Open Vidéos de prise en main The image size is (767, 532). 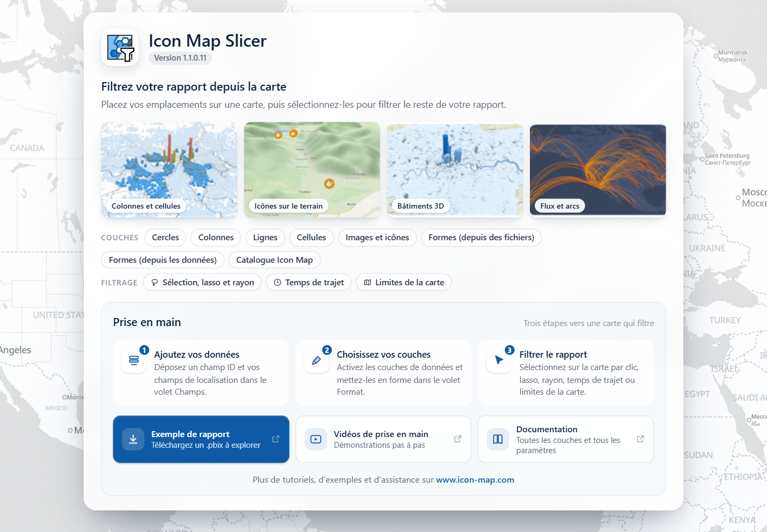[x=383, y=439]
